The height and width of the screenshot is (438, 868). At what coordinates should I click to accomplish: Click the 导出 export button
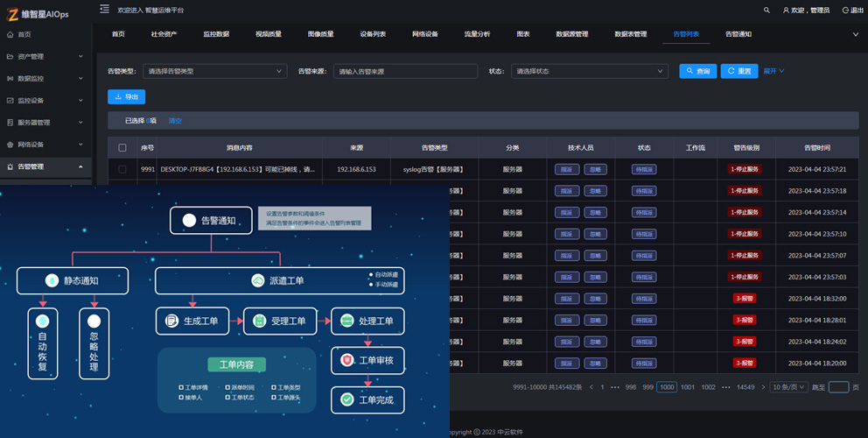pos(126,97)
